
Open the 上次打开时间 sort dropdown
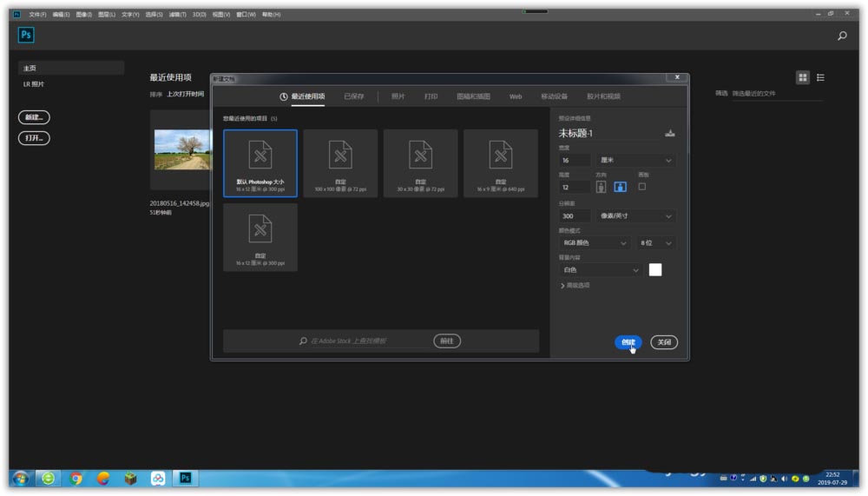(186, 94)
